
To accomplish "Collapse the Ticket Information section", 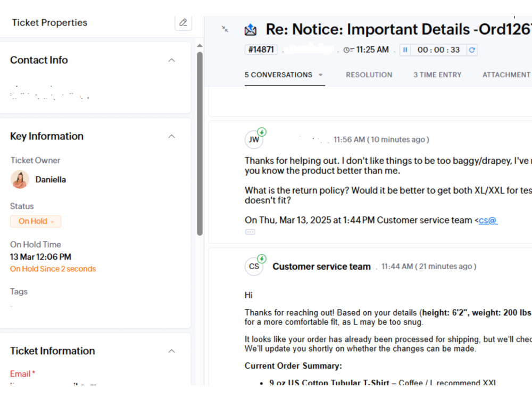I will [x=172, y=351].
